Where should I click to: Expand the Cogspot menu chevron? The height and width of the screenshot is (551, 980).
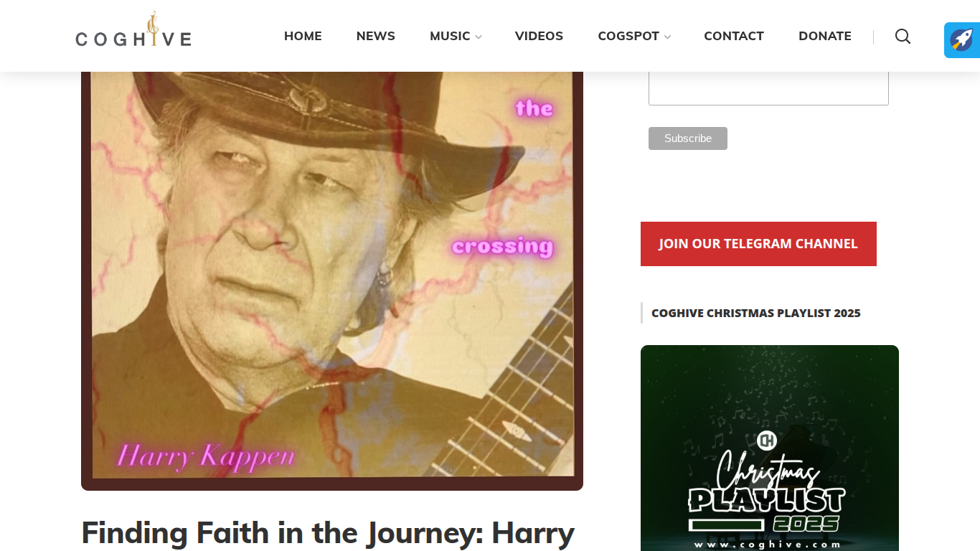point(667,37)
